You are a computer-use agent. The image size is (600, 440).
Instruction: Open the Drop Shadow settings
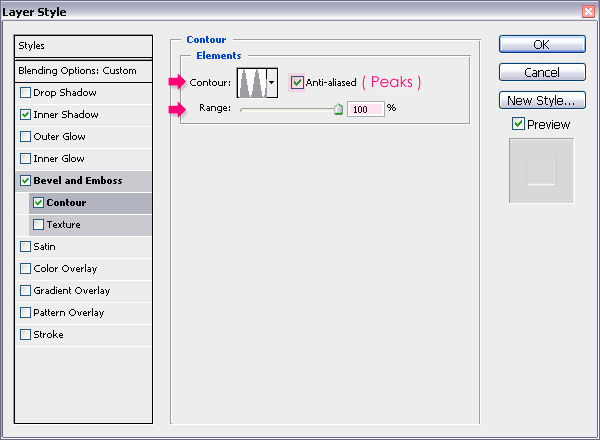(x=65, y=93)
